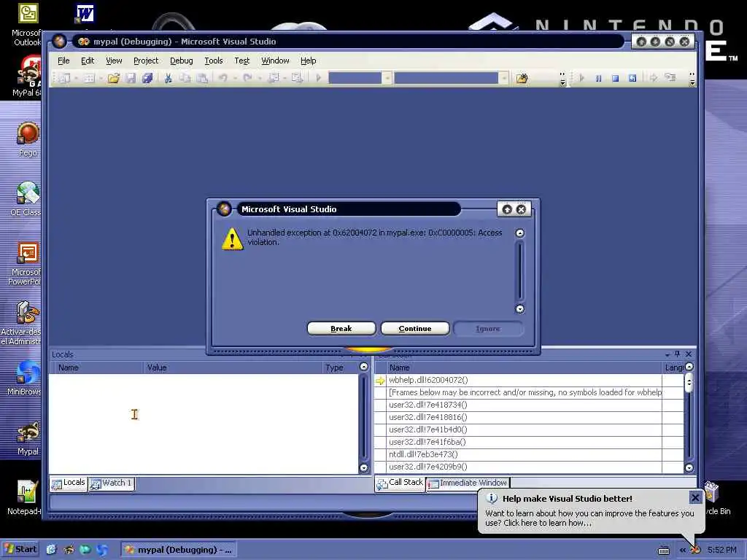This screenshot has width=747, height=560.
Task: Click the Step Into debug icon
Action: click(x=670, y=78)
